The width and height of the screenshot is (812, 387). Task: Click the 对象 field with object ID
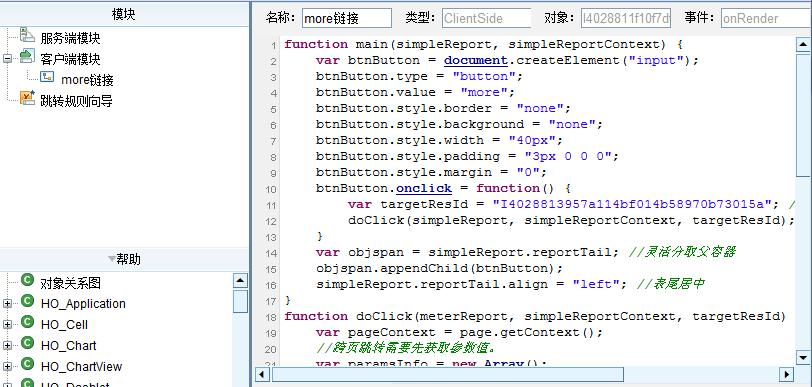[626, 18]
